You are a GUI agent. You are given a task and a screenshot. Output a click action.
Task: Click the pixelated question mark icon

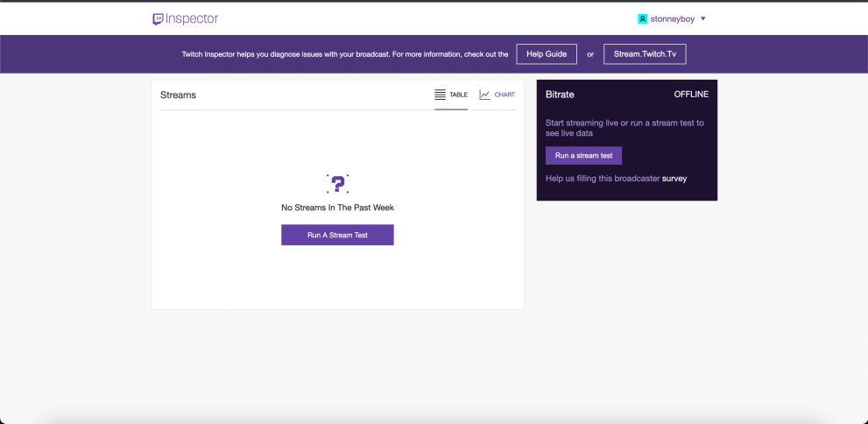pos(338,183)
